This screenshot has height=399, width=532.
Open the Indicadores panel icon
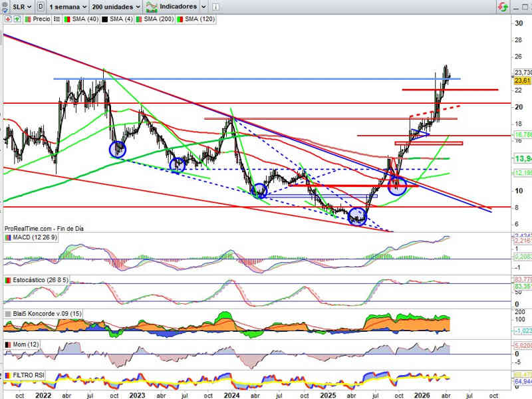tap(152, 7)
